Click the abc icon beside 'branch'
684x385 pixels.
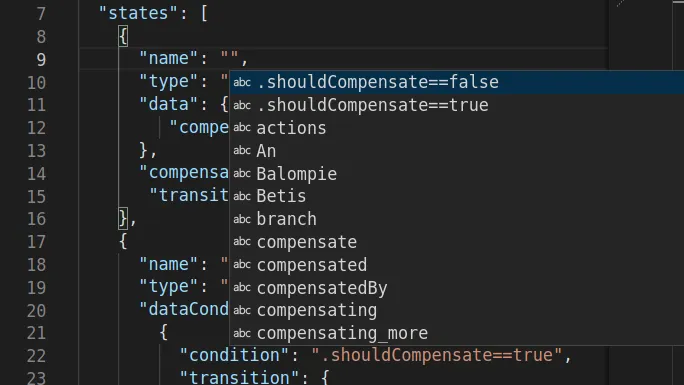[242, 219]
